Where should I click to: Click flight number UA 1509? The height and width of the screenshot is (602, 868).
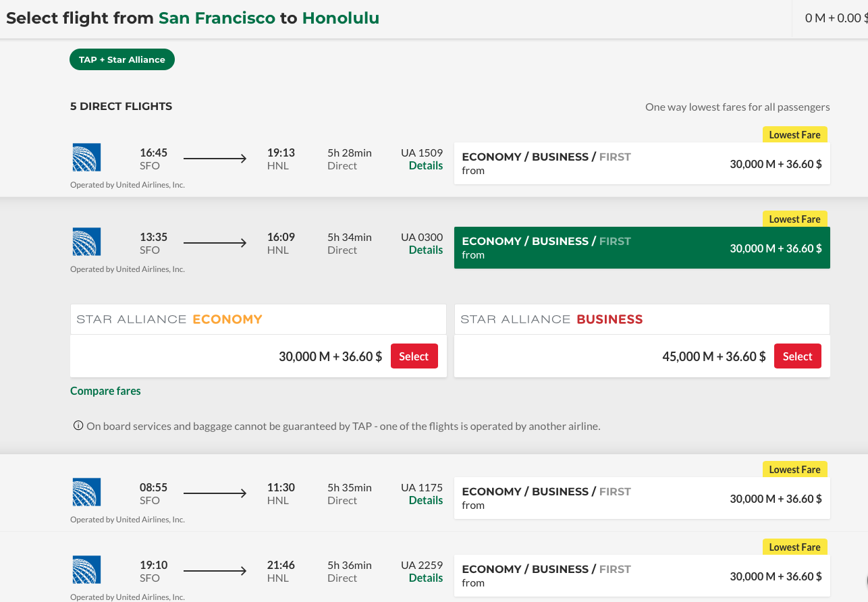coord(422,153)
